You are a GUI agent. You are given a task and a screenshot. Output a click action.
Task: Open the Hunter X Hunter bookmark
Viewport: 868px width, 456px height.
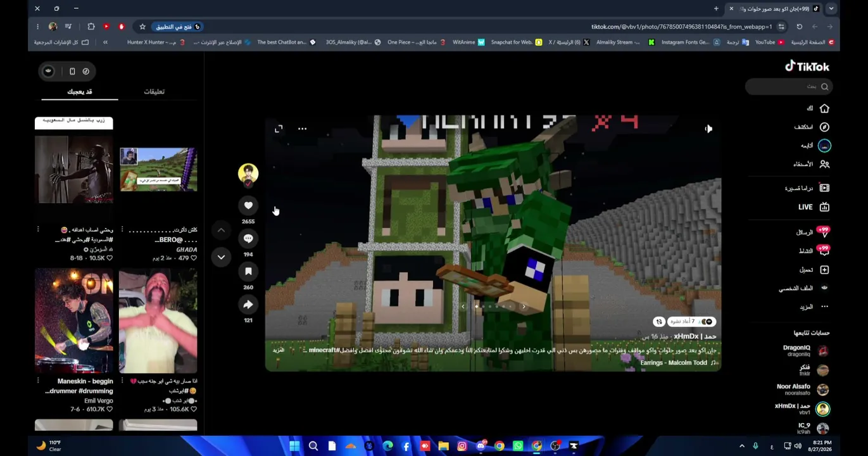156,42
